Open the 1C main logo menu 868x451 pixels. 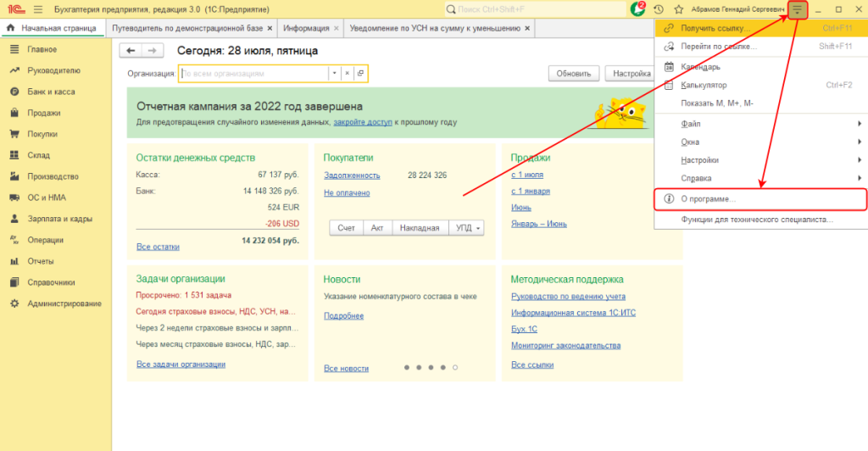click(16, 9)
